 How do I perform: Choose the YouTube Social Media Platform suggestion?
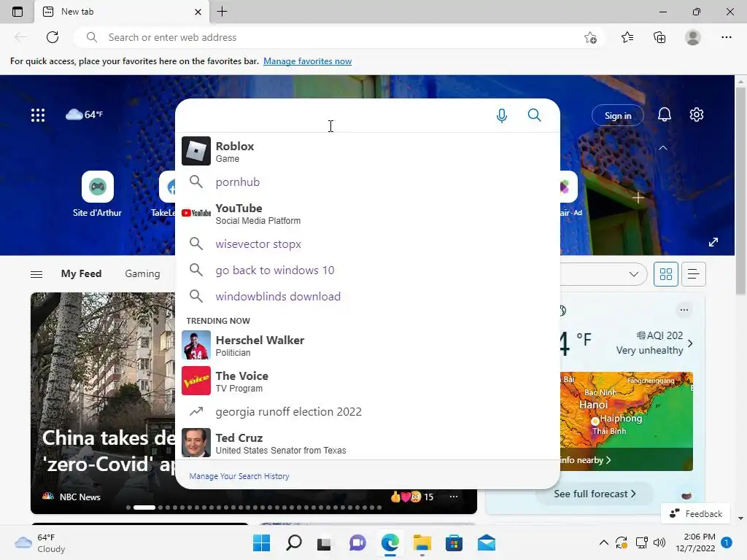pos(368,214)
